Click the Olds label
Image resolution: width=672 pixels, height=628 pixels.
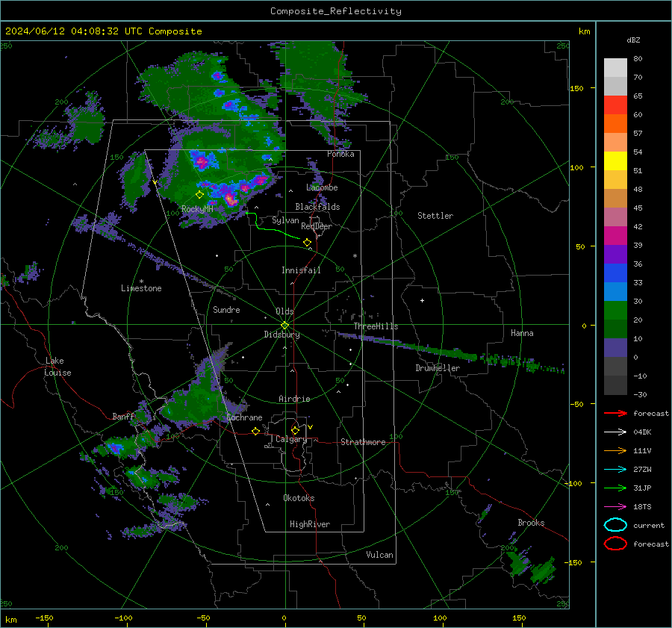click(x=284, y=311)
